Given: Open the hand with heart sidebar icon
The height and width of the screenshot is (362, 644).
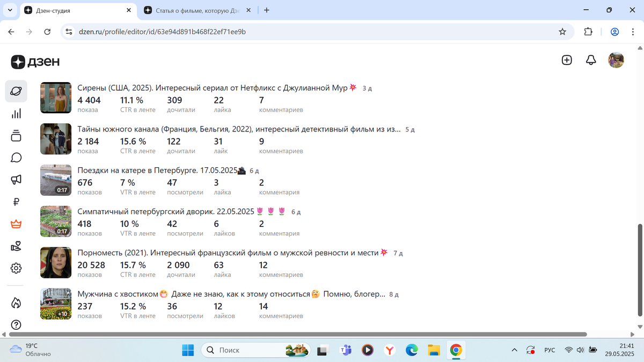Looking at the screenshot, I should (16, 246).
